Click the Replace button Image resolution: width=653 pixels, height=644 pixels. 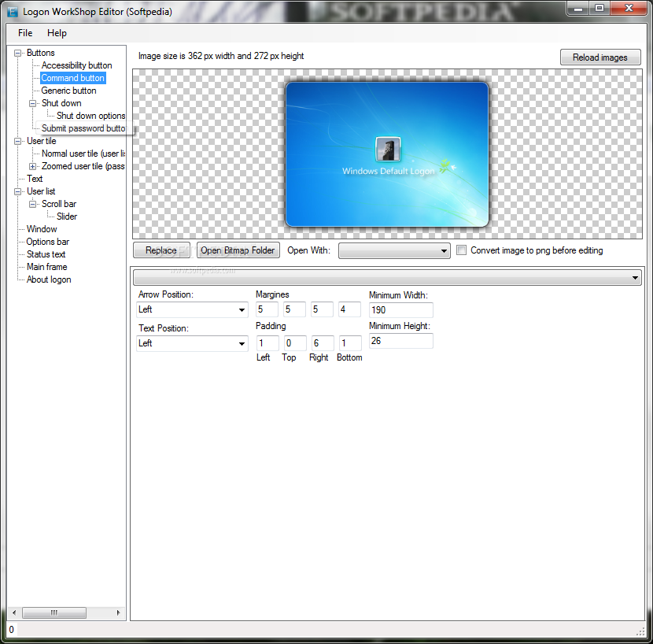pyautogui.click(x=161, y=250)
